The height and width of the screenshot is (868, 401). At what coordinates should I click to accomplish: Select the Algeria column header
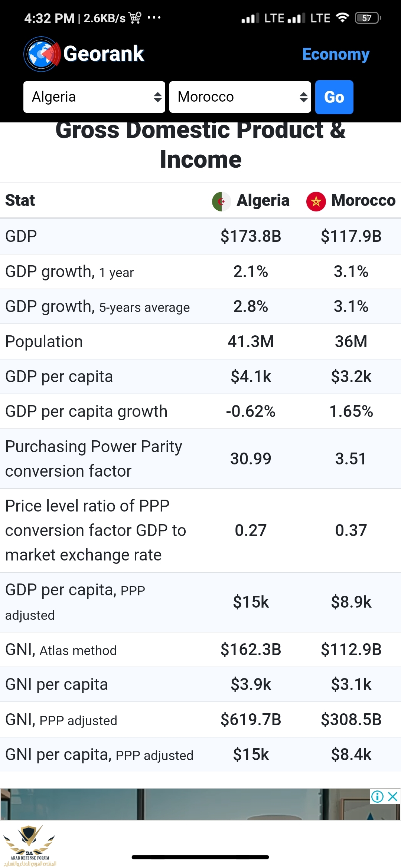[263, 201]
